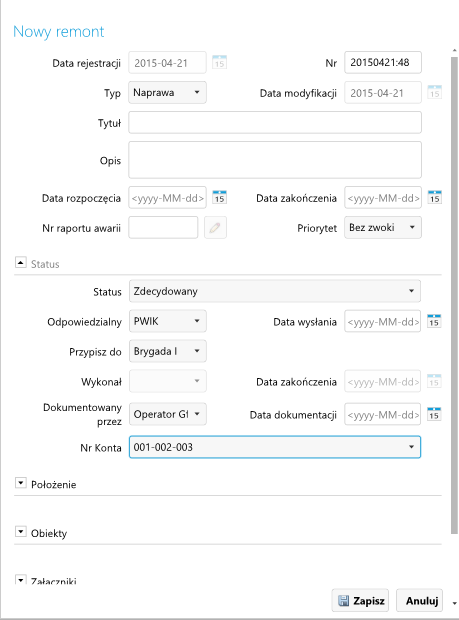Click into the Opis text area
This screenshot has width=459, height=620.
pyautogui.click(x=275, y=160)
